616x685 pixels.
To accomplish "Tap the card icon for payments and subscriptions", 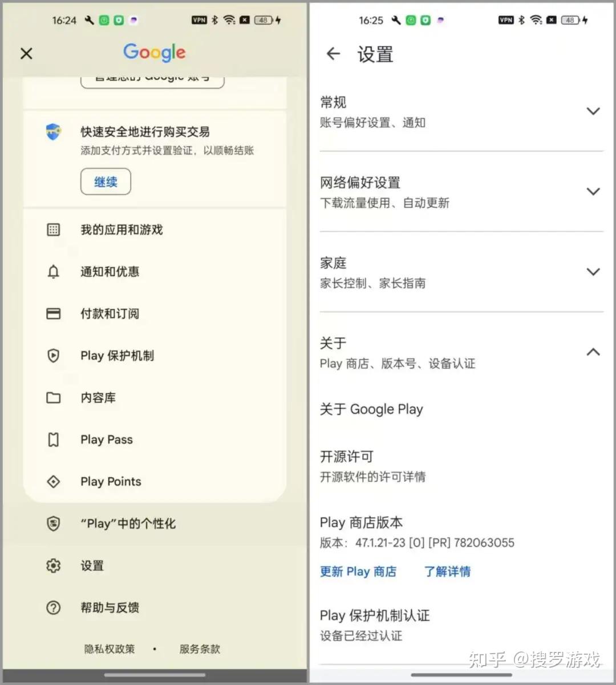I will tap(53, 313).
